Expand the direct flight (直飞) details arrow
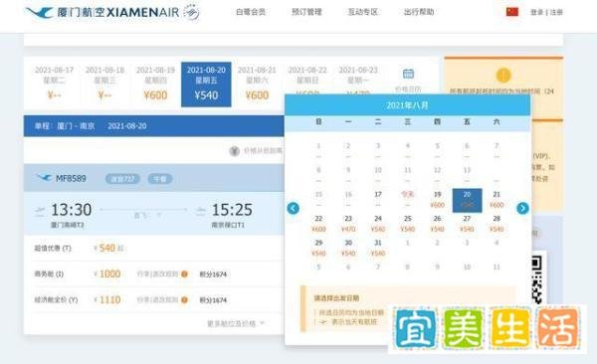Image resolution: width=597 pixels, height=364 pixels. [159, 215]
